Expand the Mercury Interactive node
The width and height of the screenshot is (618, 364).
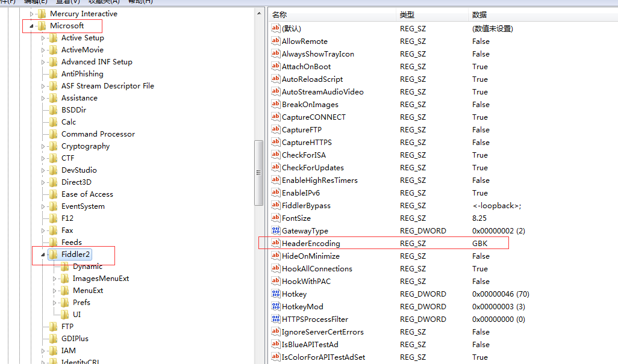[x=31, y=14]
